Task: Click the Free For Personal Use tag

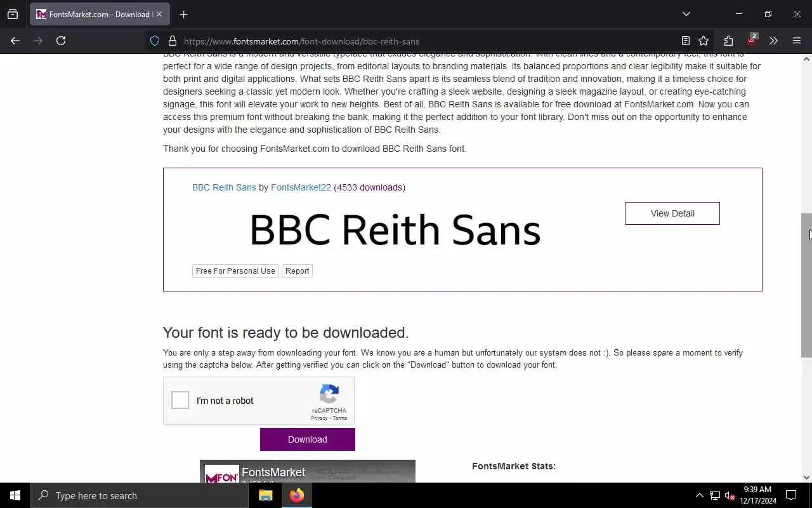Action: coord(235,271)
